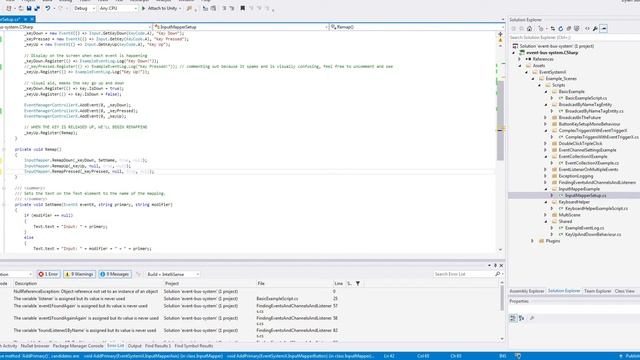
Task: Click the Property Pages wrench in Properties
Action: [x=532, y=318]
